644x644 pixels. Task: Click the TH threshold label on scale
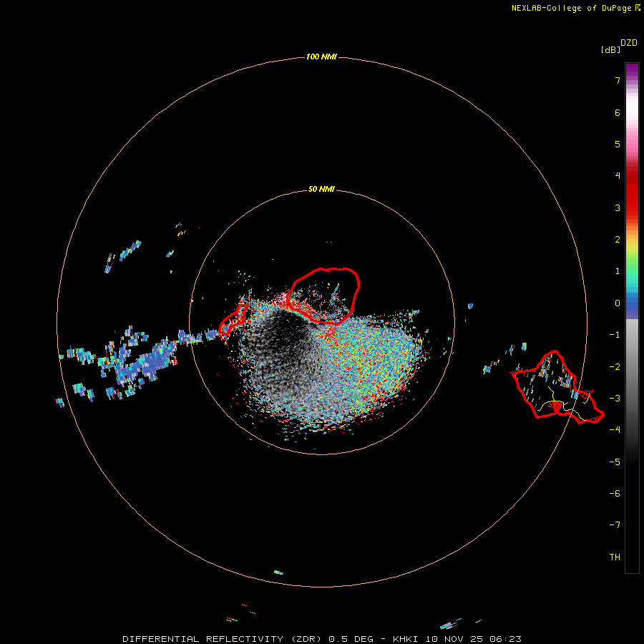[x=615, y=557]
